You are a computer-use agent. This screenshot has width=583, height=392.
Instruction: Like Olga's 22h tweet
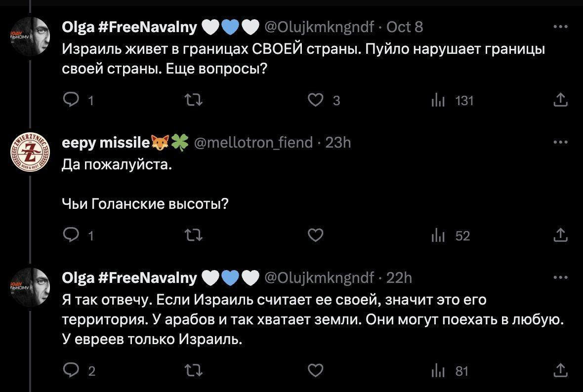coord(315,371)
